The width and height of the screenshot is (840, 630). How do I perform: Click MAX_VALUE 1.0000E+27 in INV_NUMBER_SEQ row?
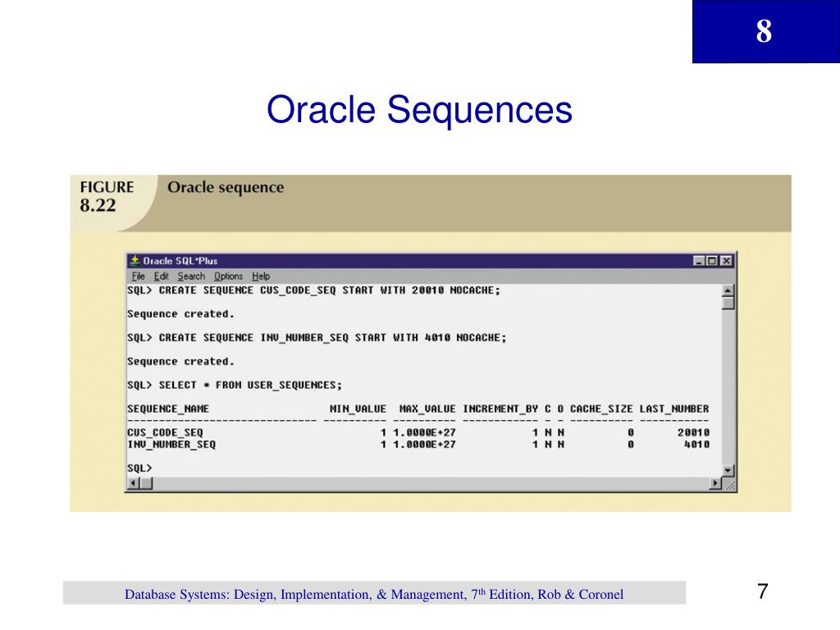(424, 445)
